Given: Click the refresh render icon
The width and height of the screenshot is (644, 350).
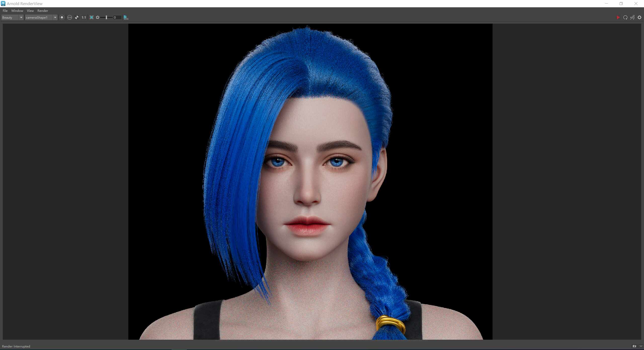Looking at the screenshot, I should (625, 17).
